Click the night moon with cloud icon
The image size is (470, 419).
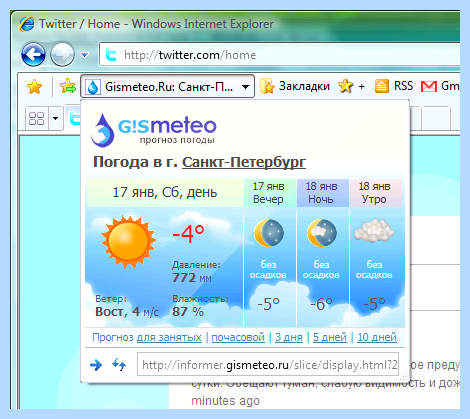322,233
